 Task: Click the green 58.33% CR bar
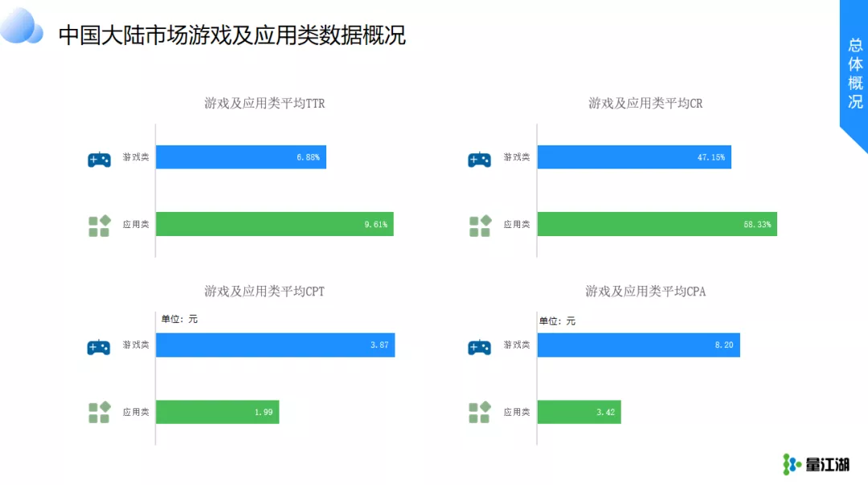657,224
